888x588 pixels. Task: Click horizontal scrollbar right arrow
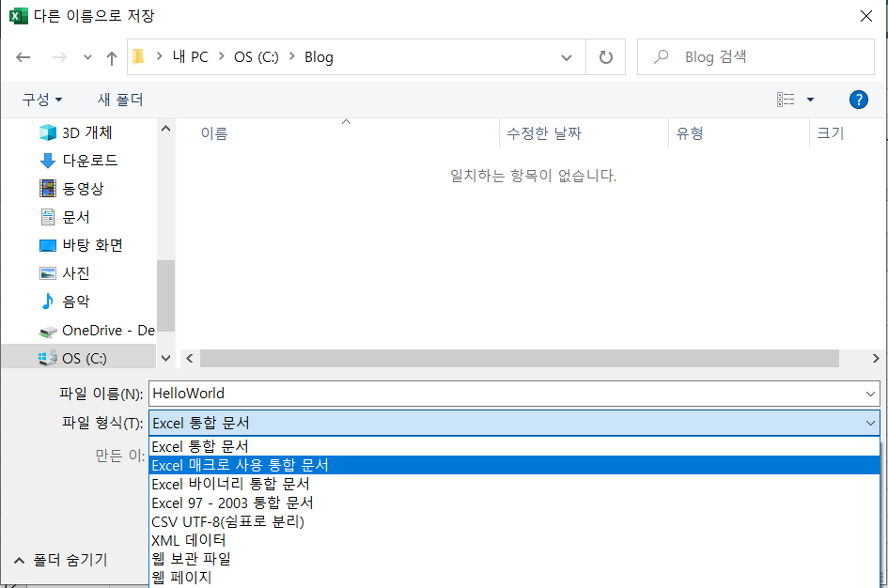click(876, 358)
